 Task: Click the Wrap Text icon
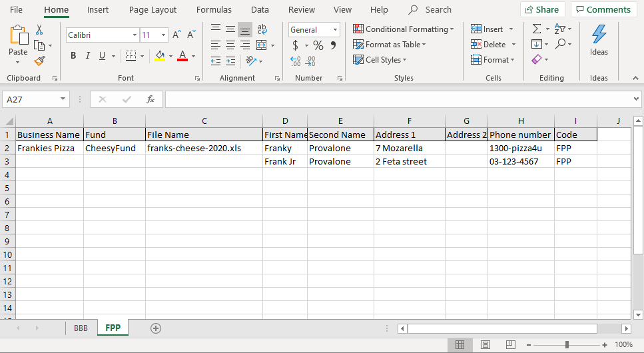point(262,29)
